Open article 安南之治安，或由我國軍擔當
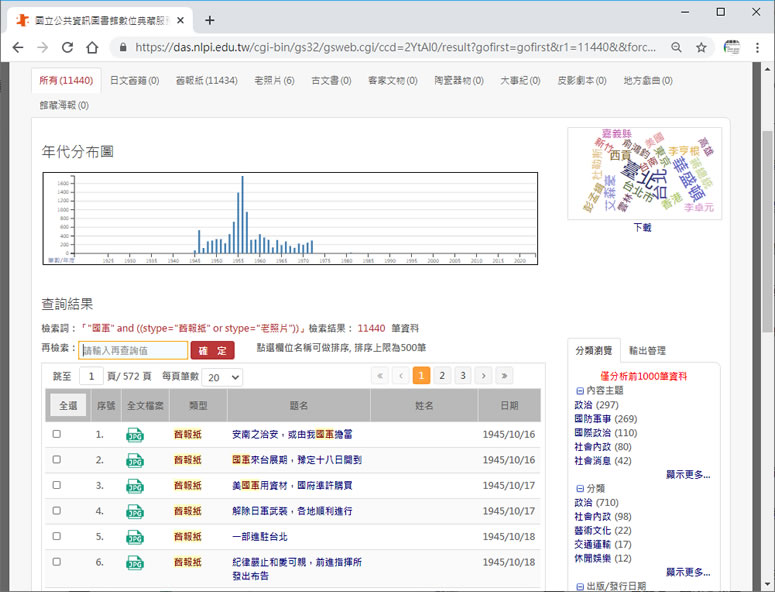 point(292,434)
